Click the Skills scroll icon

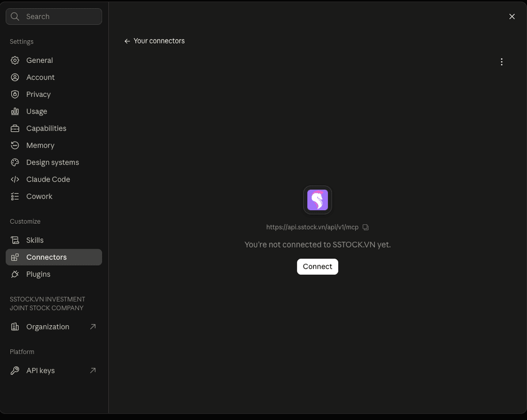tap(15, 240)
